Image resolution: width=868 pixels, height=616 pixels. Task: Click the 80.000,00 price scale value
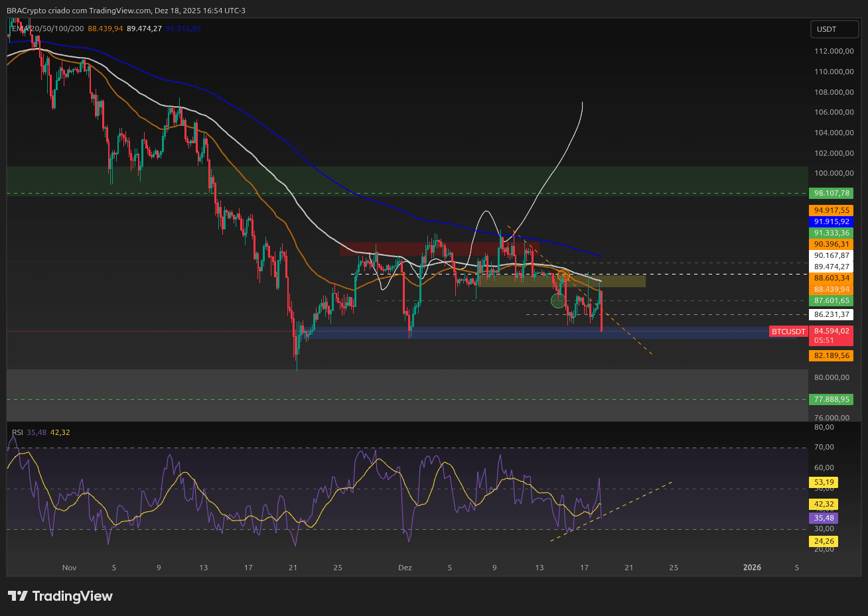pos(832,377)
